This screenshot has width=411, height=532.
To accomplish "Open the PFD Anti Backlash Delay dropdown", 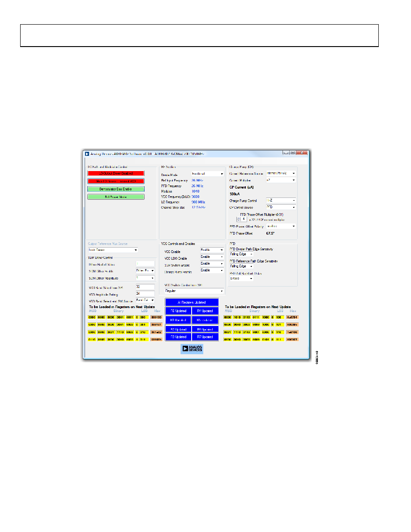I will (x=241, y=279).
